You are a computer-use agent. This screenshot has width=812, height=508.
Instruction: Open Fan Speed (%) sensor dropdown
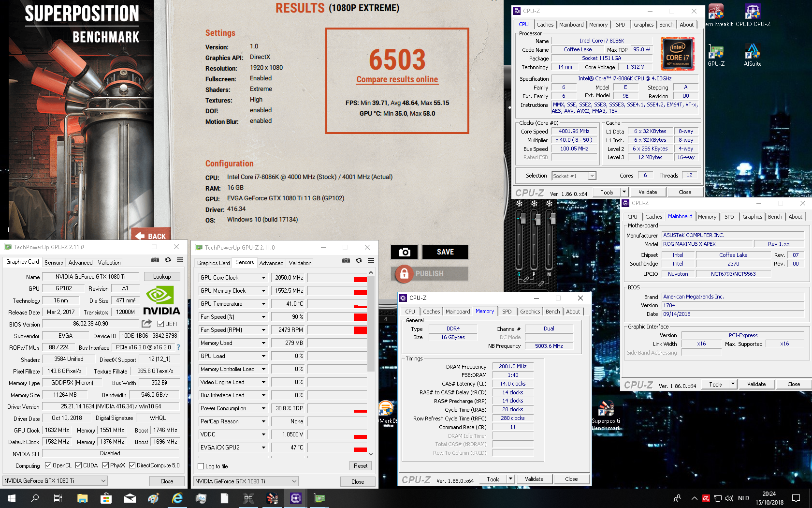click(x=263, y=317)
